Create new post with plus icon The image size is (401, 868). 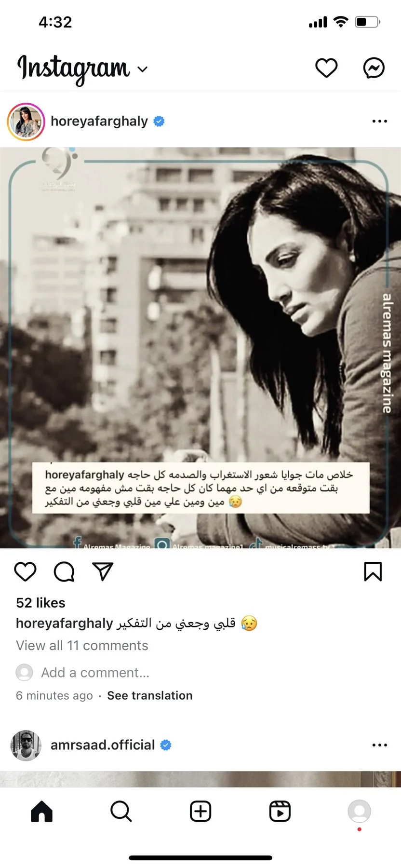click(x=200, y=811)
